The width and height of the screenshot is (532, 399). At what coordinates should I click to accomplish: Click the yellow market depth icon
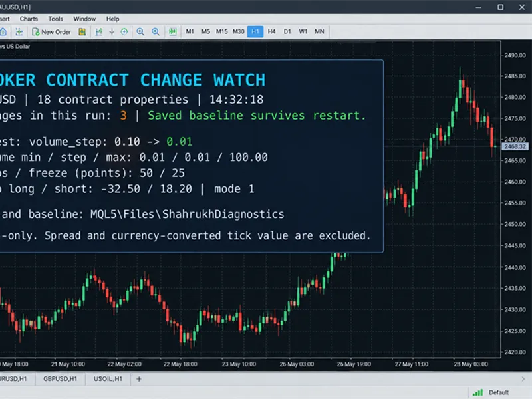tap(82, 32)
